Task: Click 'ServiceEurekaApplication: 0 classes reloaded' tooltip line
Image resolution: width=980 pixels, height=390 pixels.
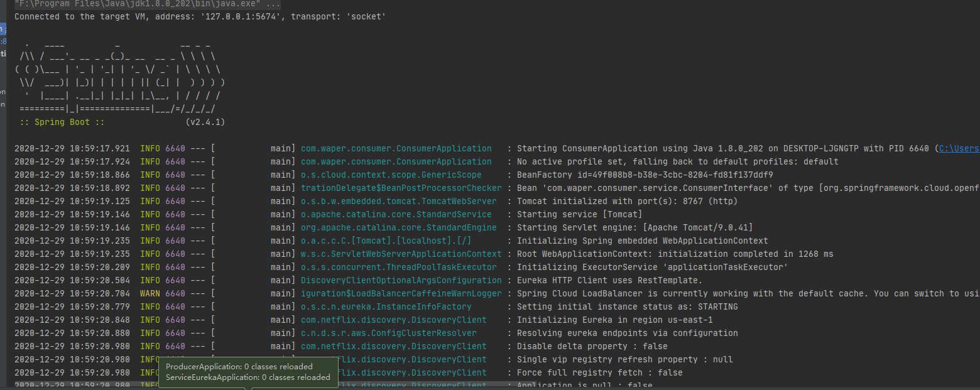Action: (x=248, y=377)
